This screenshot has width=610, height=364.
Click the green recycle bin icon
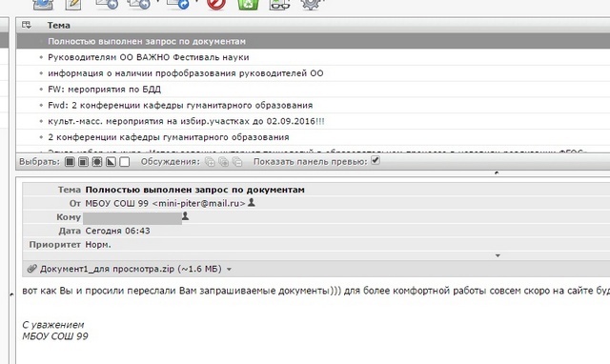(x=248, y=4)
